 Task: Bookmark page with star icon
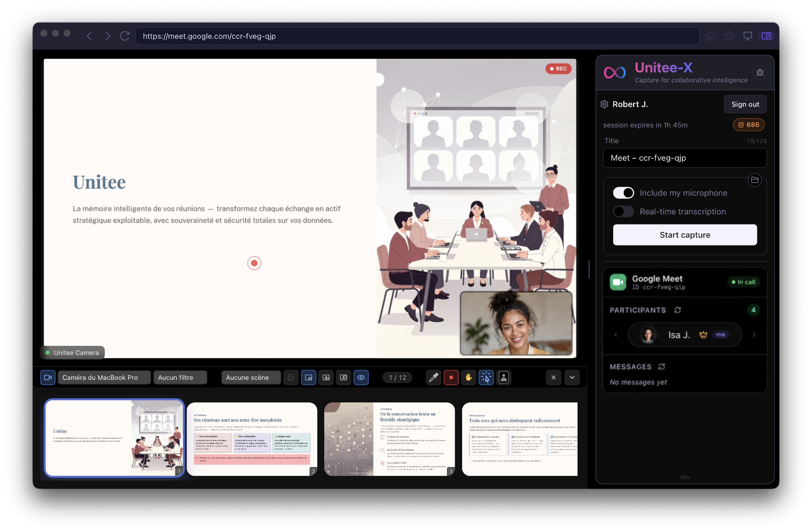pyautogui.click(x=729, y=36)
